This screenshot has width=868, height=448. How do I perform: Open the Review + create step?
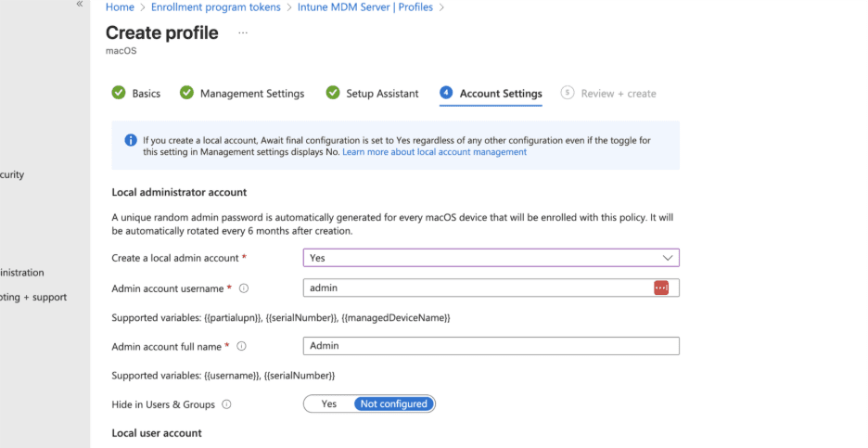(618, 93)
